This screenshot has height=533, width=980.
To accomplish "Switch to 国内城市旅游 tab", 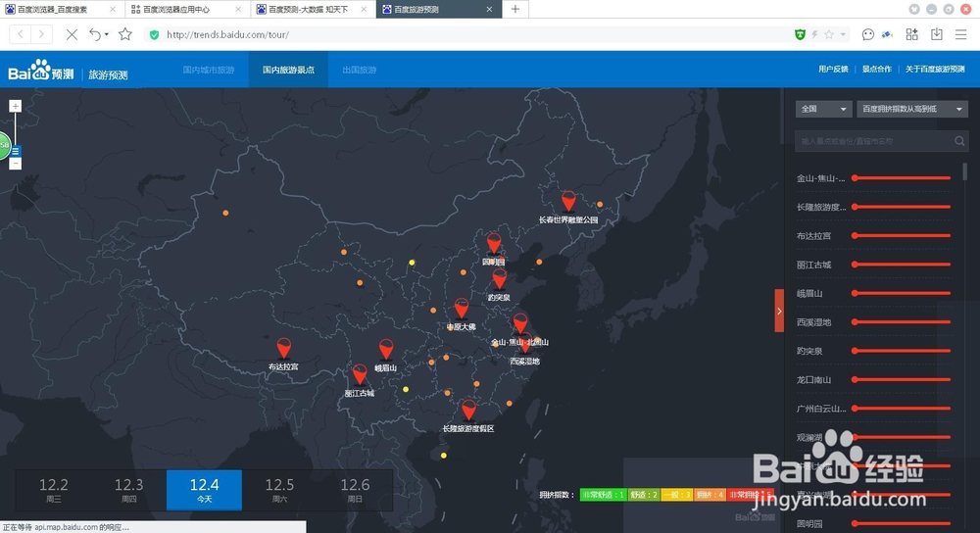I will coord(209,70).
